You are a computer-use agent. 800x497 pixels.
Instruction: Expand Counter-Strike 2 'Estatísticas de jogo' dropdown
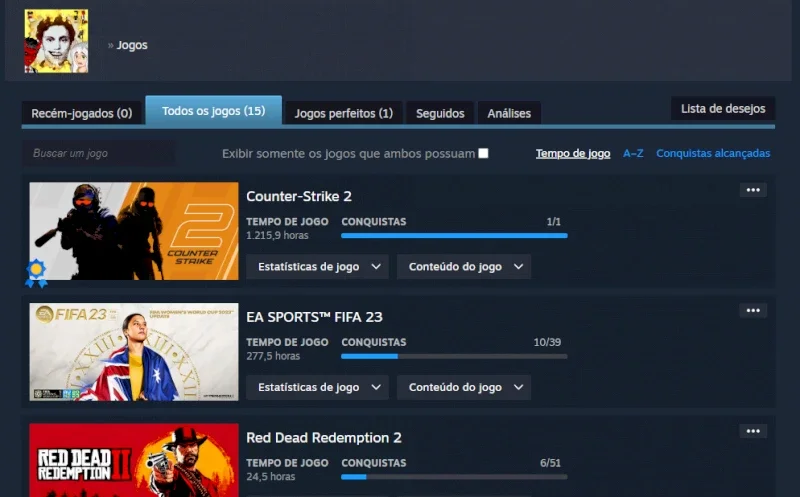tap(317, 266)
